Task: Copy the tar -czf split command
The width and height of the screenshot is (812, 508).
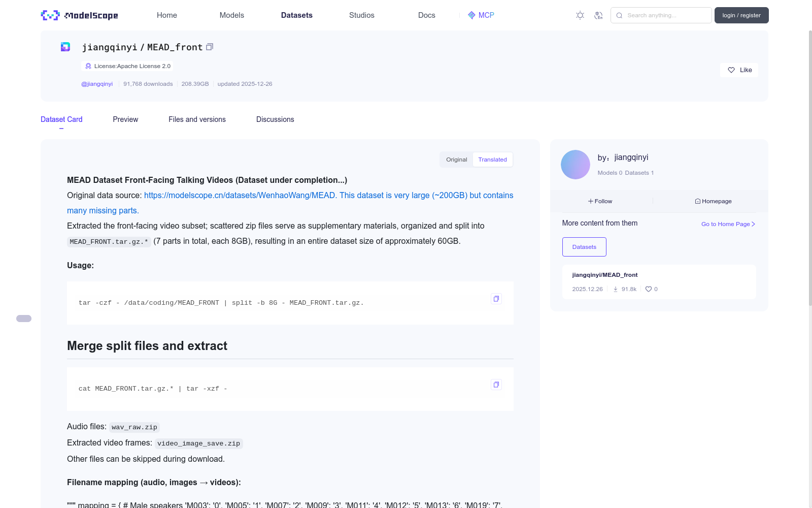Action: click(496, 299)
